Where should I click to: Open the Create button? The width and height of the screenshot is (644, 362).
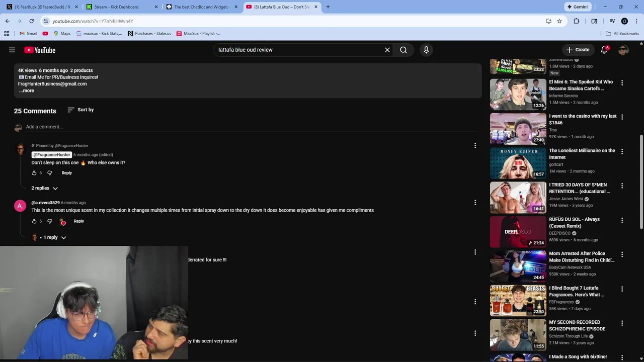point(578,50)
